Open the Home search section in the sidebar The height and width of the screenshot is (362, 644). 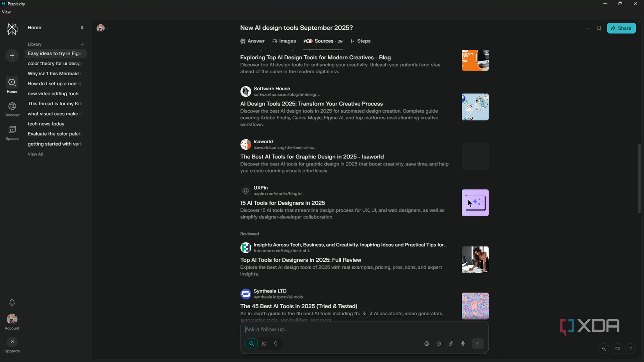(12, 85)
